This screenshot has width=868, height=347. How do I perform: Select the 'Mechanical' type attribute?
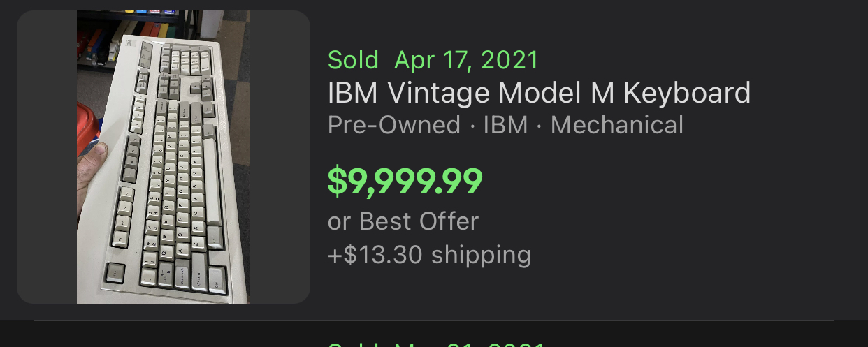pyautogui.click(x=616, y=125)
